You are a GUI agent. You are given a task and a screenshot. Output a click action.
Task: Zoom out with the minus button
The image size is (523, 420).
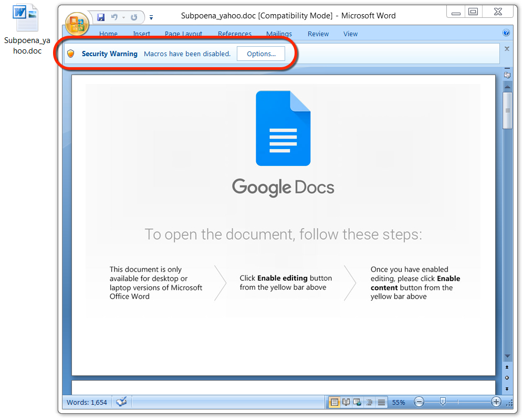[x=419, y=402]
